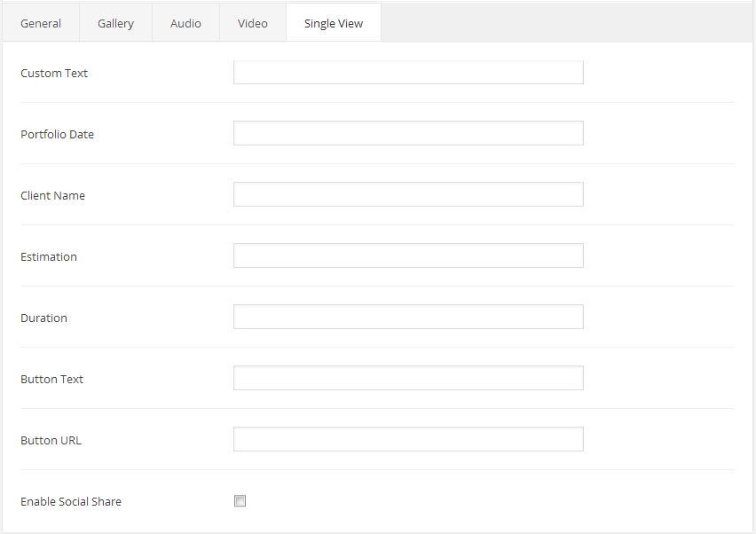Select the Button URL input box

(408, 439)
